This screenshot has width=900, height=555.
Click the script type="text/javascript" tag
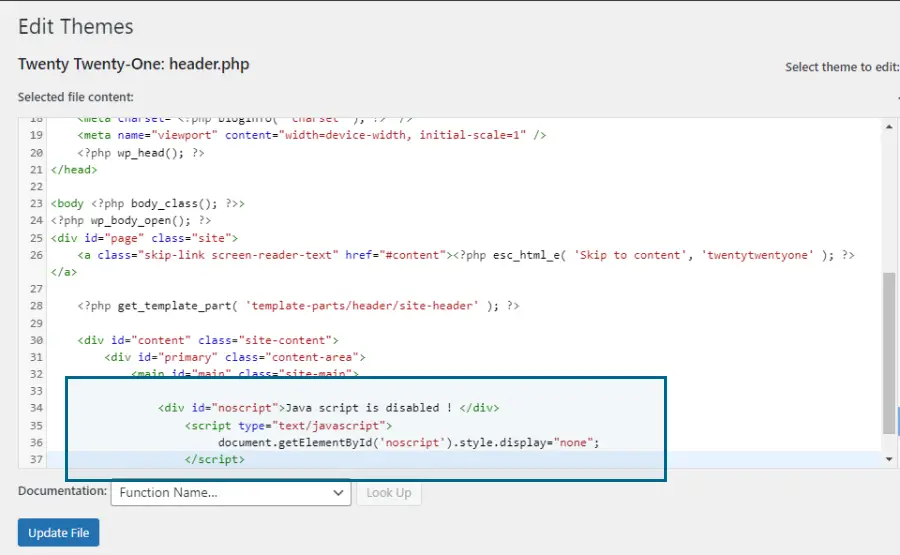[288, 426]
